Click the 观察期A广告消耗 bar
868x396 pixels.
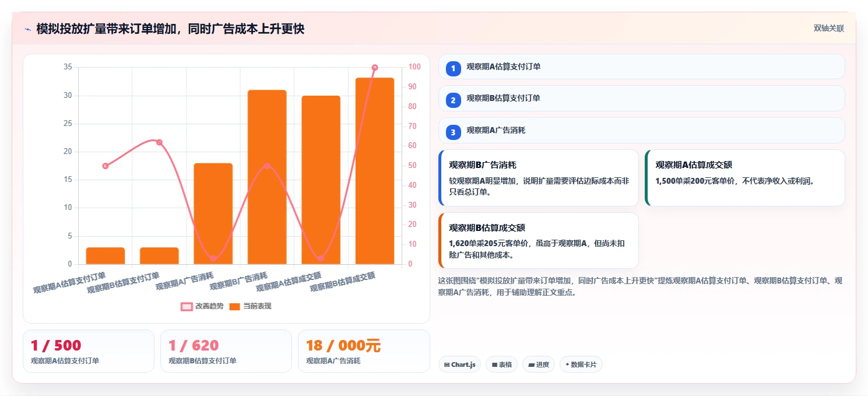click(x=213, y=213)
